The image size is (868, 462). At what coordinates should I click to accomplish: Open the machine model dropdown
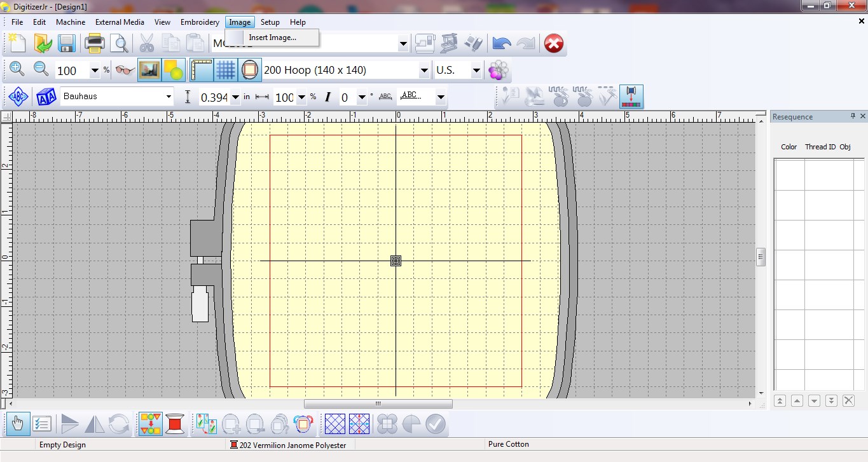coord(403,44)
